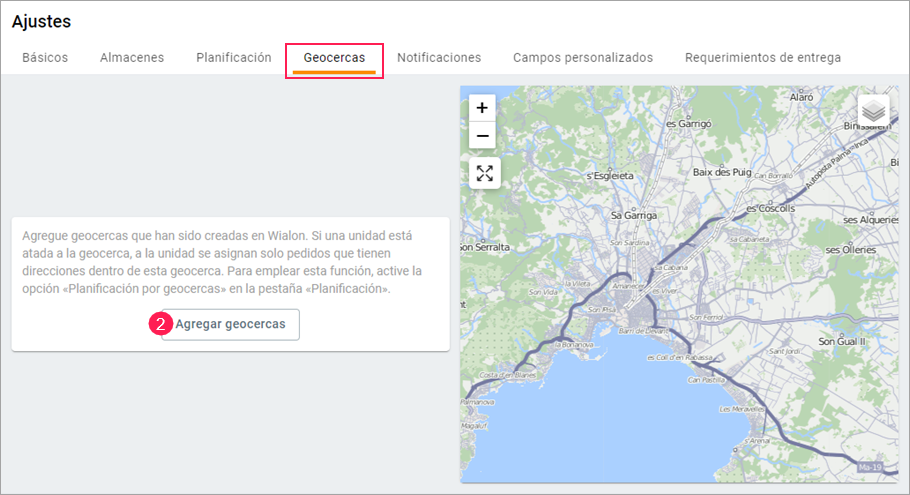
Task: Expand map to fullscreen
Action: (485, 173)
